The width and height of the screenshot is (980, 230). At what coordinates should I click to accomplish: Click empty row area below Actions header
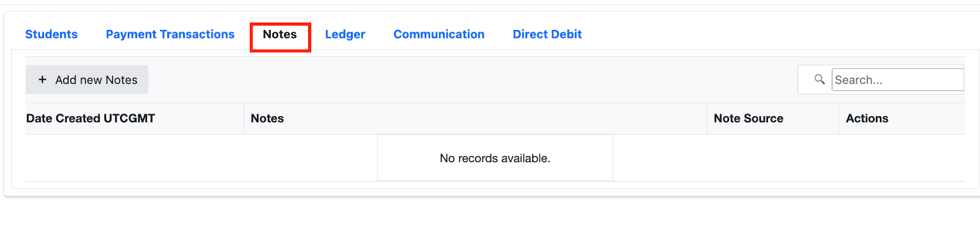coord(902,158)
